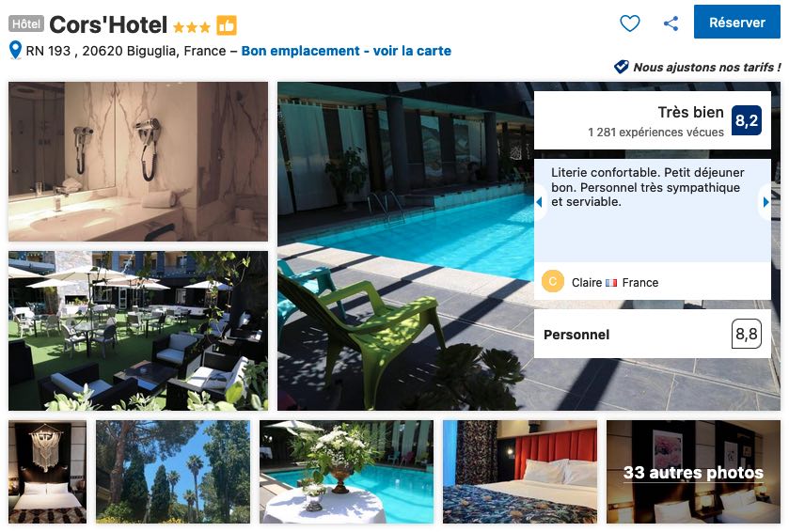Click the checkmark tag price-match icon

pos(622,67)
